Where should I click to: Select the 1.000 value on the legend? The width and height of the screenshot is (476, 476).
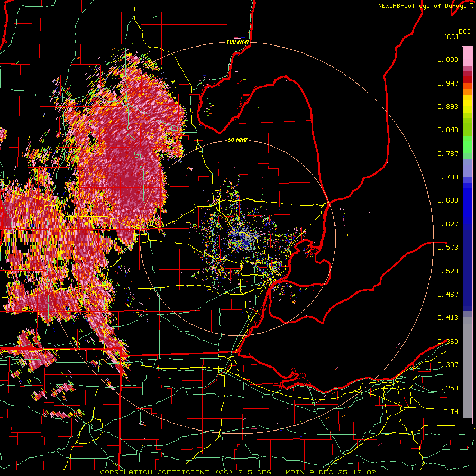(448, 59)
